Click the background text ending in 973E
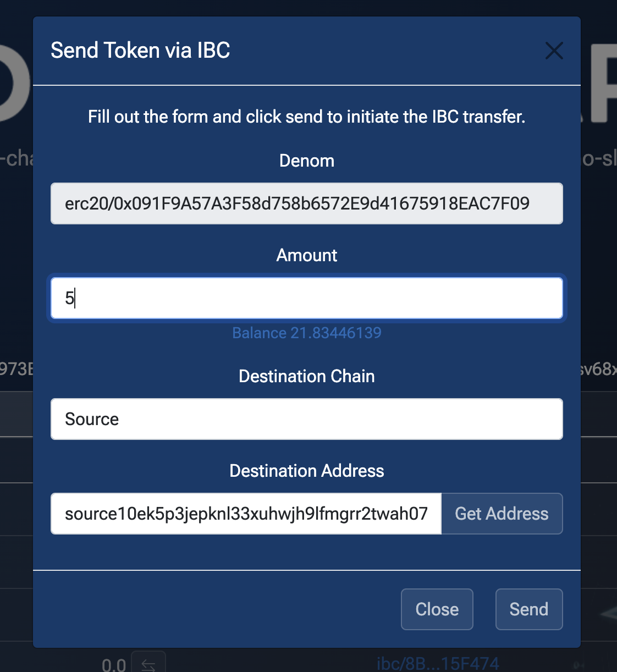This screenshot has width=617, height=672. [16, 368]
